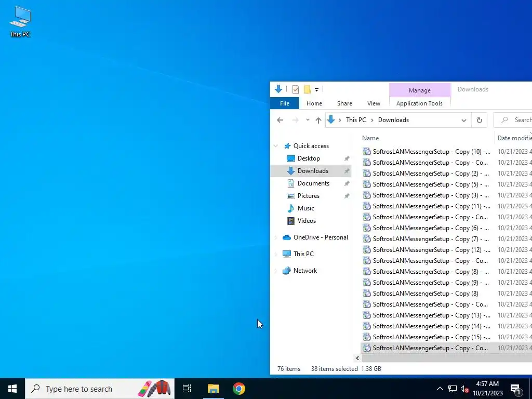Screen dimensions: 532x399
Task: Expand the address bar history dropdown
Action: [x=464, y=120]
